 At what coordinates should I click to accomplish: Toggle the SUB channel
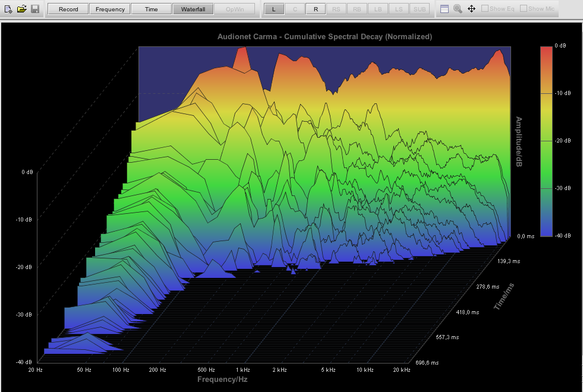(x=420, y=9)
